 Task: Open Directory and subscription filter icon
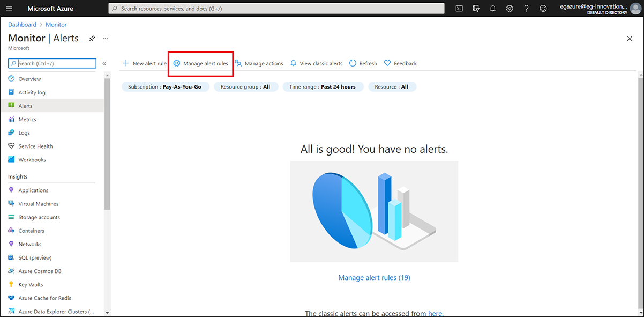(476, 9)
